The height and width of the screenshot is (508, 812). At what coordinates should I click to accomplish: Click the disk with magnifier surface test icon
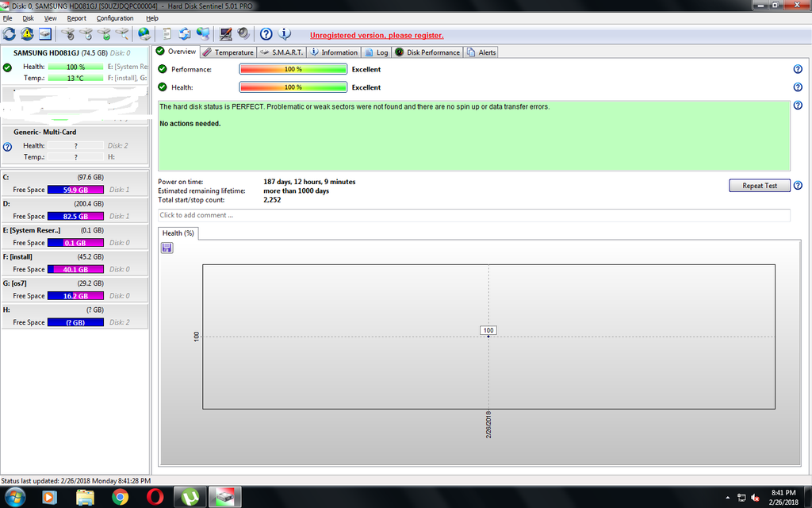pos(121,34)
